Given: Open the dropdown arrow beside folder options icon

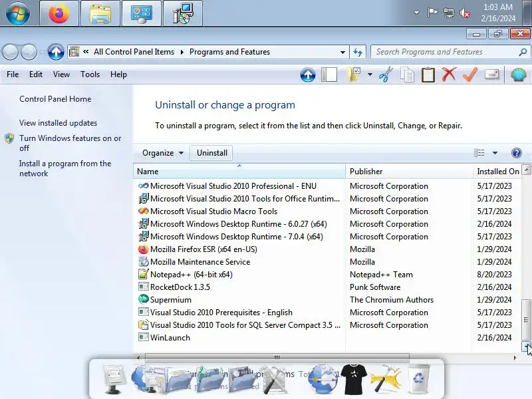Looking at the screenshot, I should [x=370, y=74].
